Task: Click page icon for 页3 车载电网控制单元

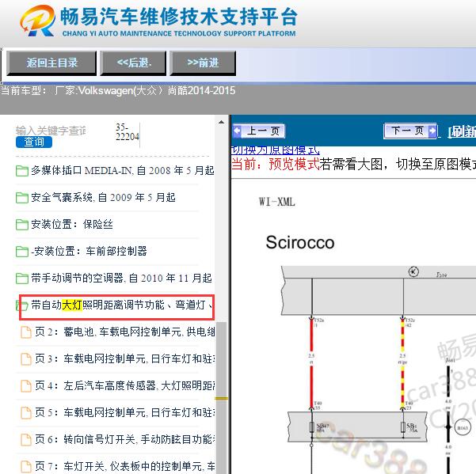Action: point(26,359)
